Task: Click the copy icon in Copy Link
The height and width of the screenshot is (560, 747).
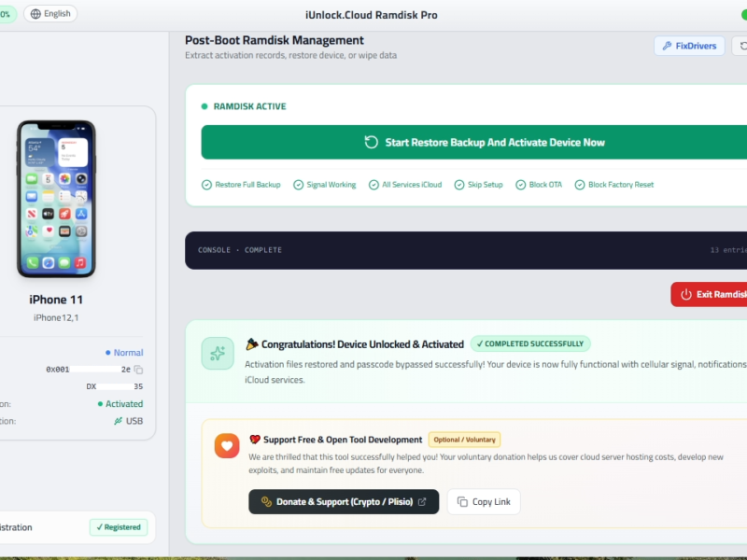Action: pos(462,502)
